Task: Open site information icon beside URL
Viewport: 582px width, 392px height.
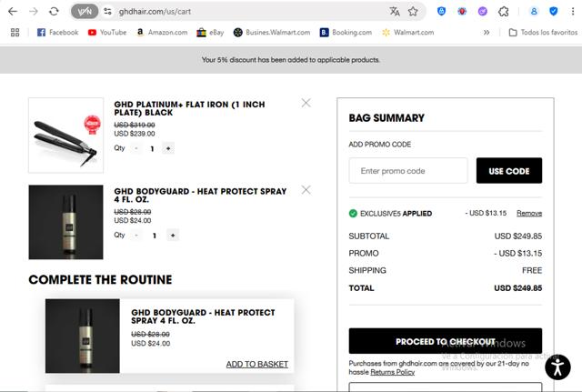Action: click(107, 12)
